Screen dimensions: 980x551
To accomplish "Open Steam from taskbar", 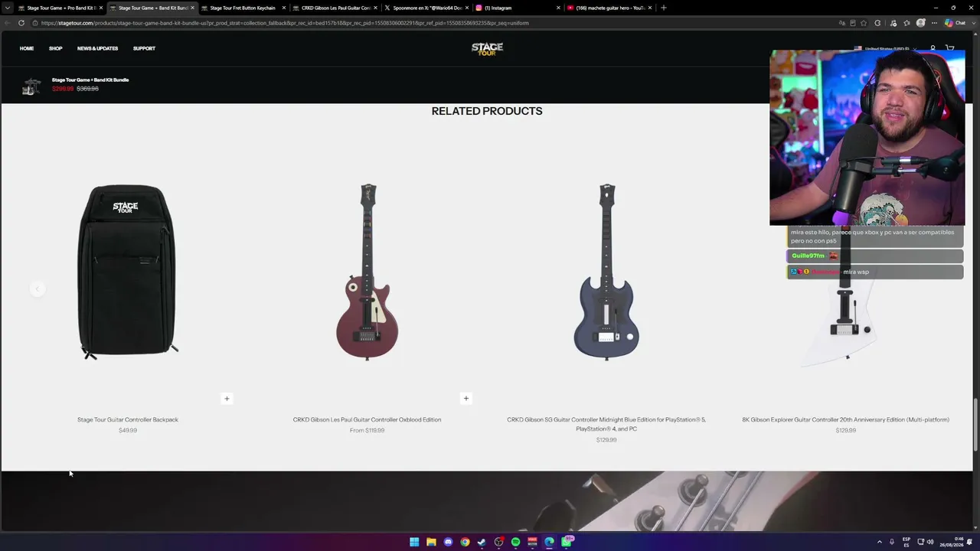I will (x=482, y=542).
